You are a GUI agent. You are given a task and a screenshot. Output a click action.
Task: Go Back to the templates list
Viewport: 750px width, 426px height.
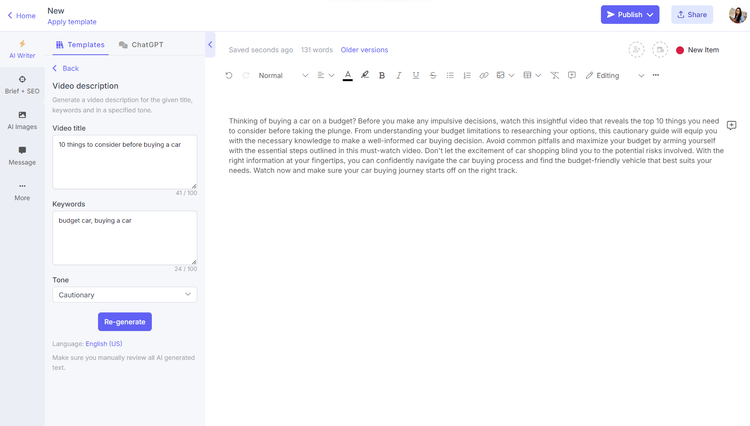[66, 68]
